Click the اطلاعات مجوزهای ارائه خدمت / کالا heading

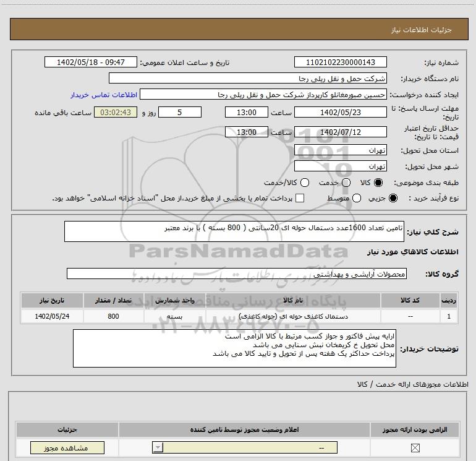(x=412, y=384)
